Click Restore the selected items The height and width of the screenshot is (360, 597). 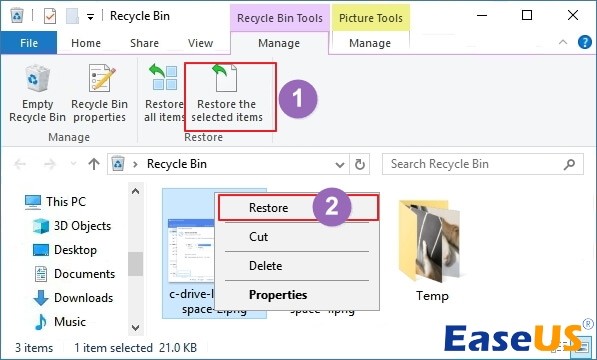click(227, 94)
